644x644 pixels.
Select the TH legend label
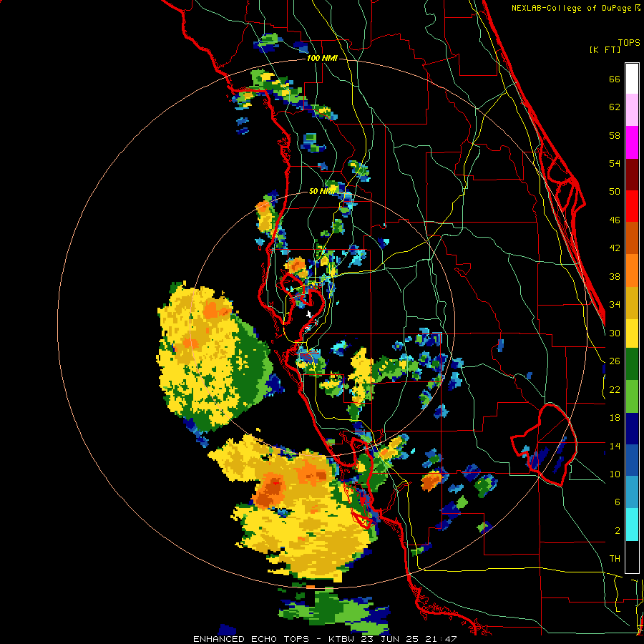(x=615, y=559)
